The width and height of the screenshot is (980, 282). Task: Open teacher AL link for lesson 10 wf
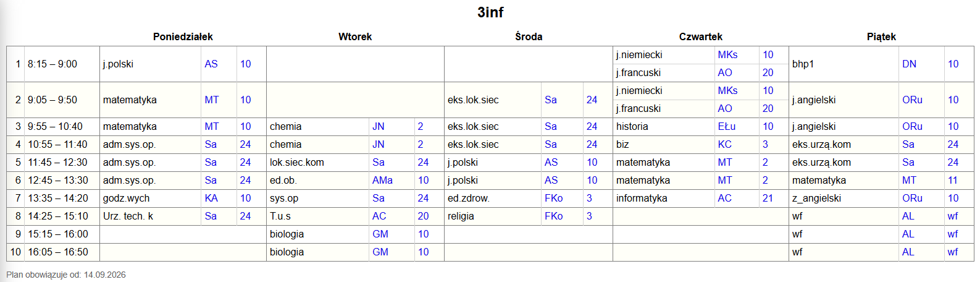[x=908, y=252]
